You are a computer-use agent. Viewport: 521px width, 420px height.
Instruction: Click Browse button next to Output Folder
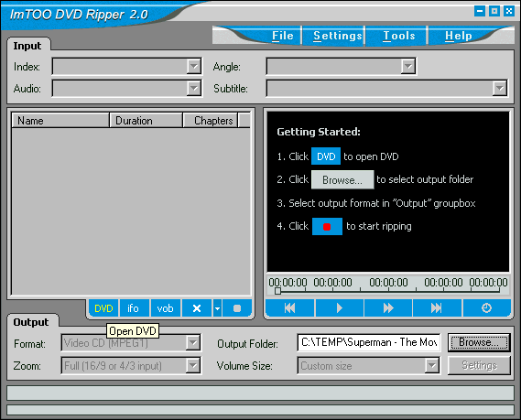tap(479, 342)
